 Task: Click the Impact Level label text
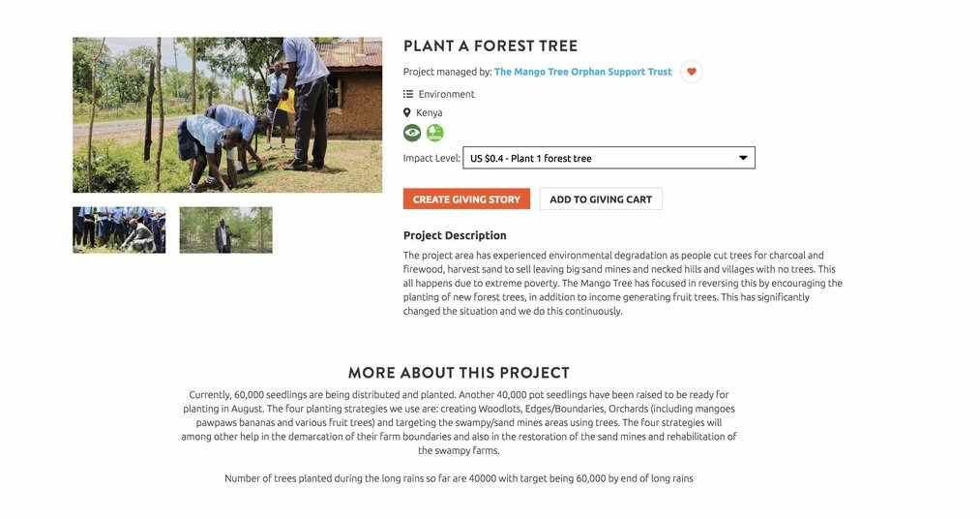tap(431, 158)
